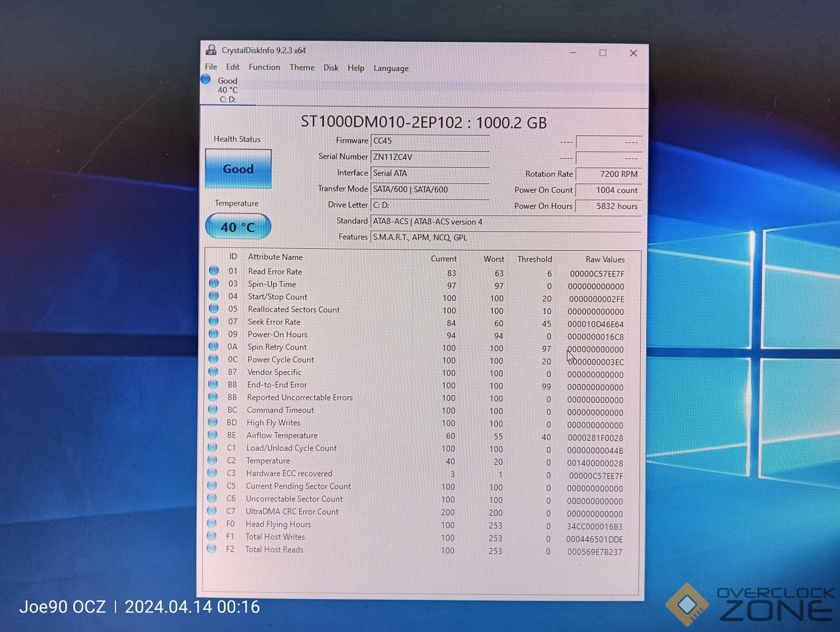Image resolution: width=840 pixels, height=632 pixels.
Task: Click the Power On Hours field 5832 hours
Action: [x=608, y=206]
